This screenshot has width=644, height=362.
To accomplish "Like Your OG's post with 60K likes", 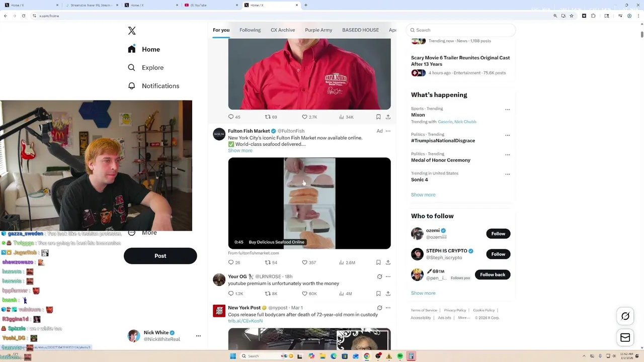I will (x=309, y=294).
